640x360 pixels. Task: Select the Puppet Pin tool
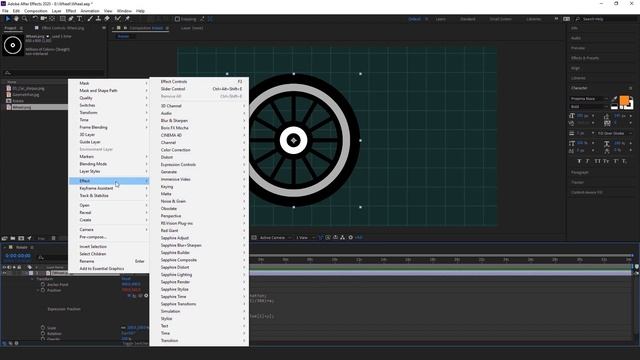pos(127,19)
